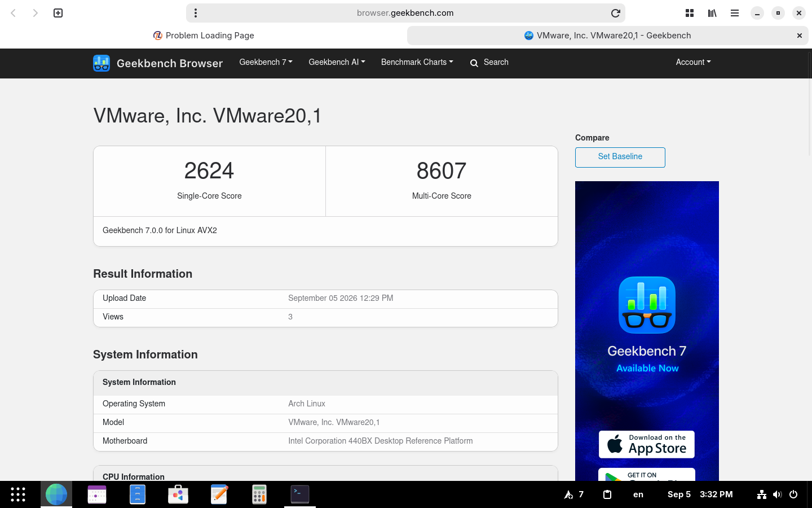Screen dimensions: 812x508
Task: Go forward with the browser forward arrow
Action: (35, 13)
